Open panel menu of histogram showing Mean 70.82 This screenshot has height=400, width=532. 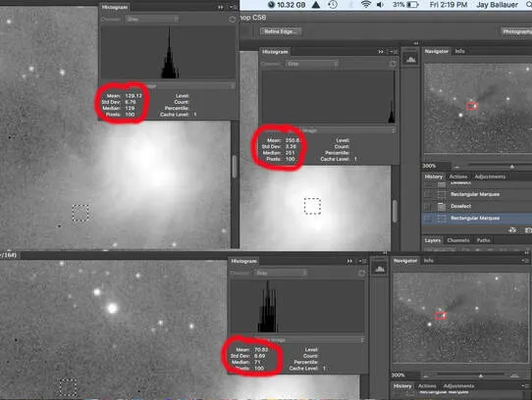(x=362, y=261)
